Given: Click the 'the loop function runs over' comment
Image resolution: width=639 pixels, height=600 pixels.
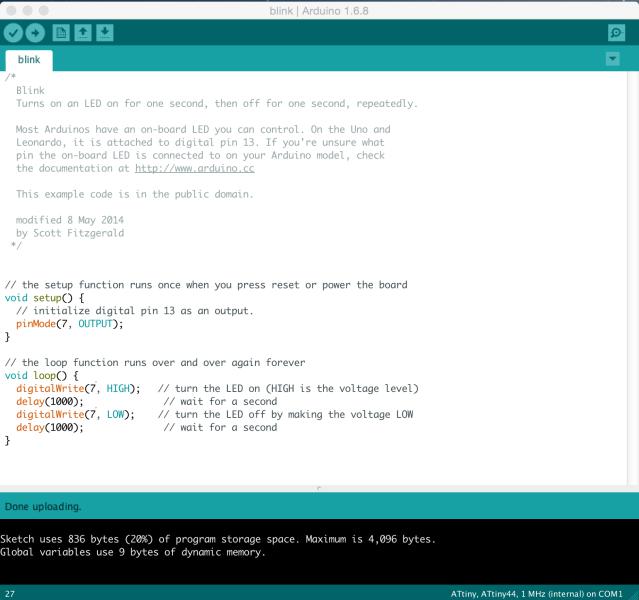Looking at the screenshot, I should pyautogui.click(x=155, y=362).
